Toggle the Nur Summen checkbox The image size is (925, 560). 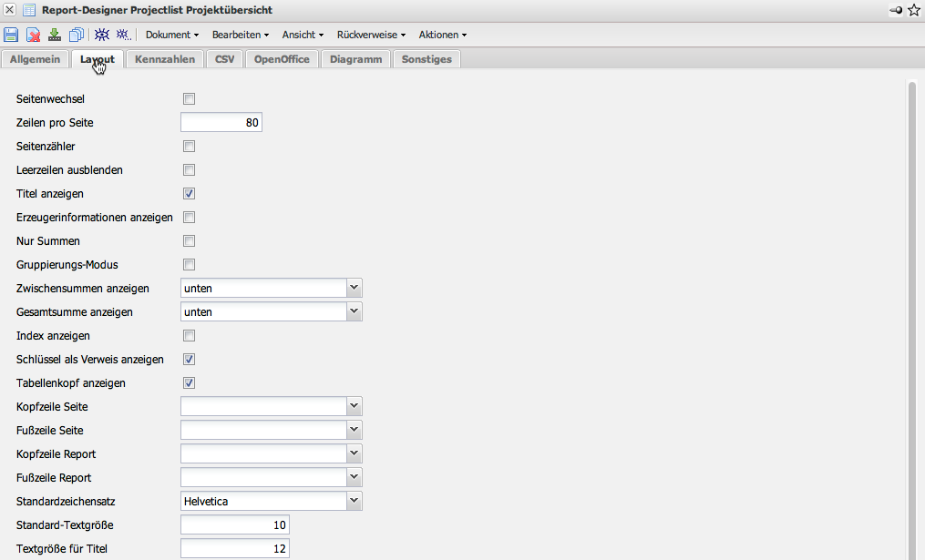click(190, 241)
